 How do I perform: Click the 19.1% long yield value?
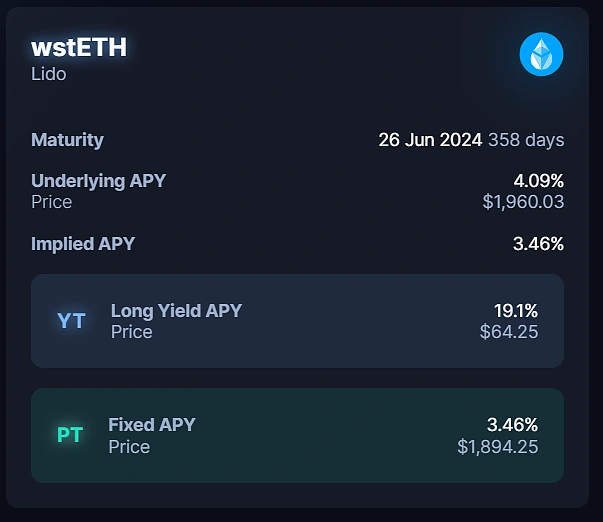click(x=516, y=311)
